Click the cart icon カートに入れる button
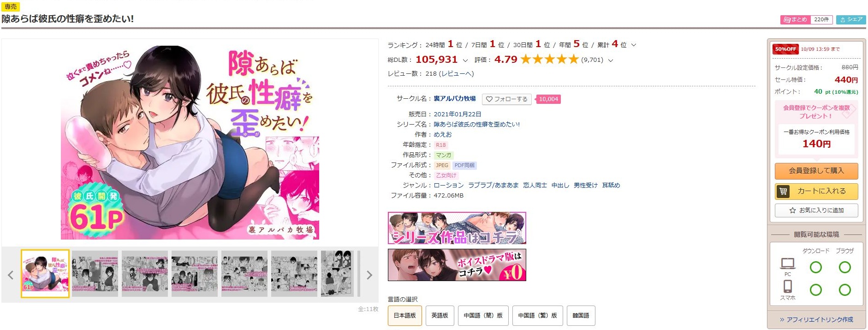Viewport: 868px width, 330px height. click(816, 191)
